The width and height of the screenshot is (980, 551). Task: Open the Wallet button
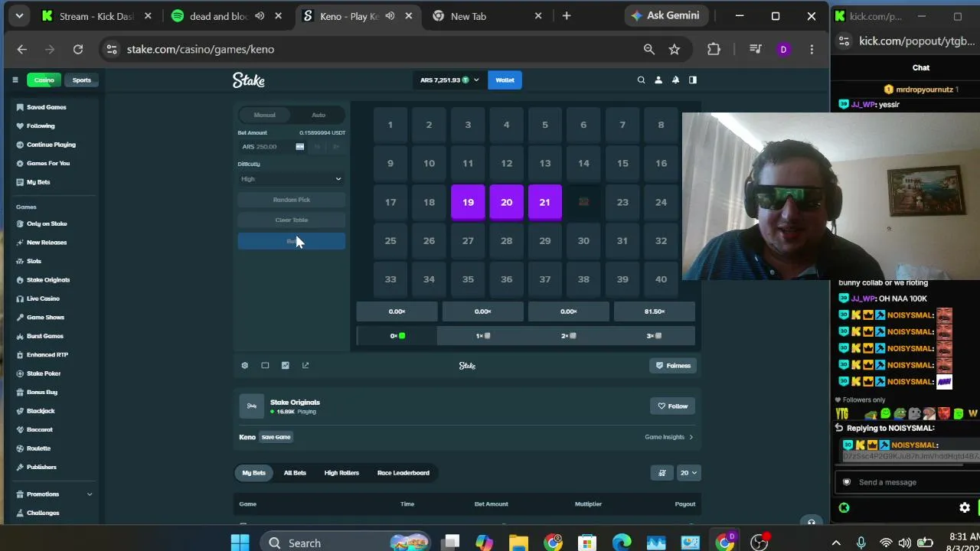[505, 80]
